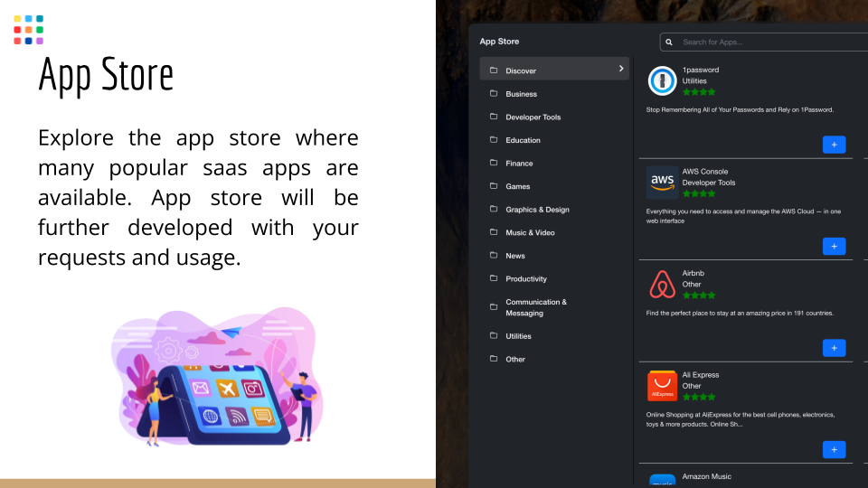Click the Amazon Music app title
This screenshot has width=868, height=488.
pyautogui.click(x=706, y=476)
